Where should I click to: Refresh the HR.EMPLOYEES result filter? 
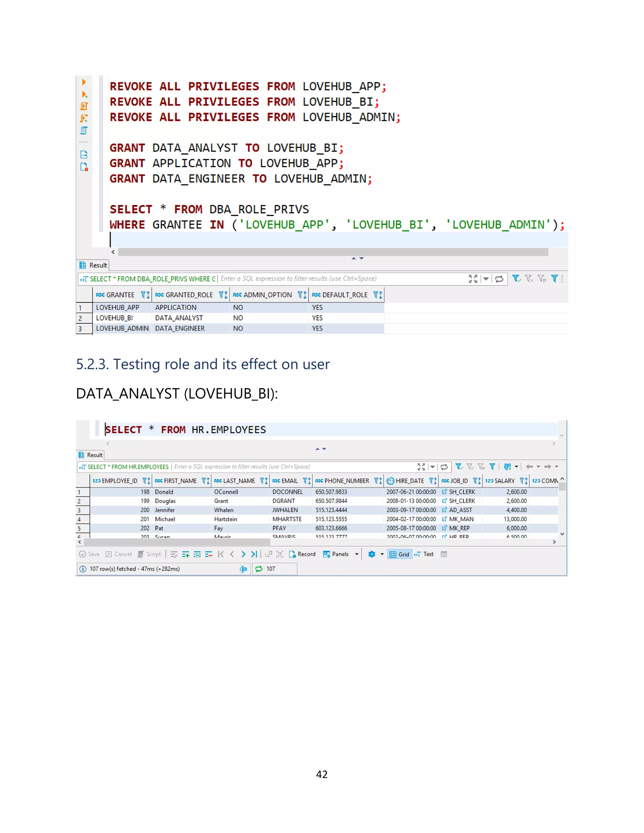pyautogui.click(x=444, y=466)
